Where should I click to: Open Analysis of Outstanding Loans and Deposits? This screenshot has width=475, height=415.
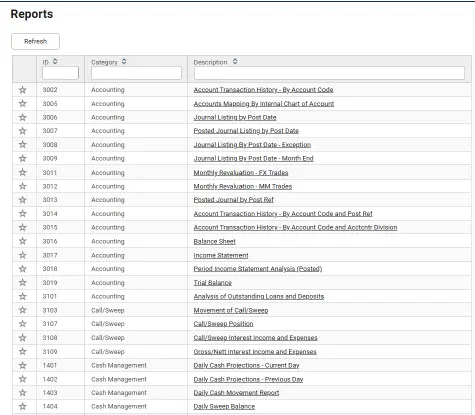click(x=259, y=296)
